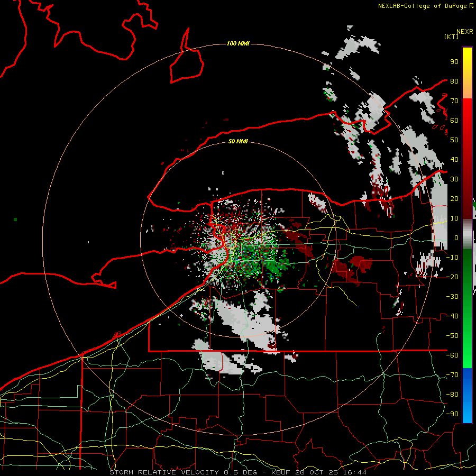476x476 pixels.
Task: Click the KBUF station identifier text
Action: coord(281,472)
